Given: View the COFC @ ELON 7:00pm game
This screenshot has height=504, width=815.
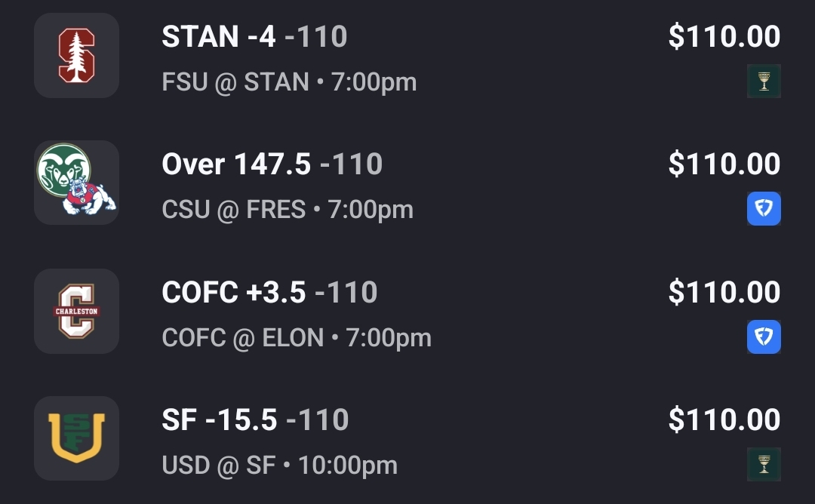Looking at the screenshot, I should 297,337.
